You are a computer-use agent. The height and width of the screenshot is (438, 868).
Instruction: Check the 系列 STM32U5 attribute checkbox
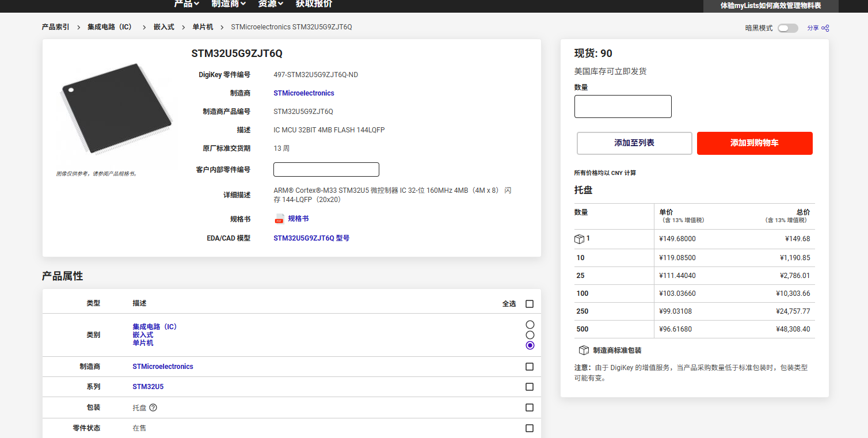point(530,387)
